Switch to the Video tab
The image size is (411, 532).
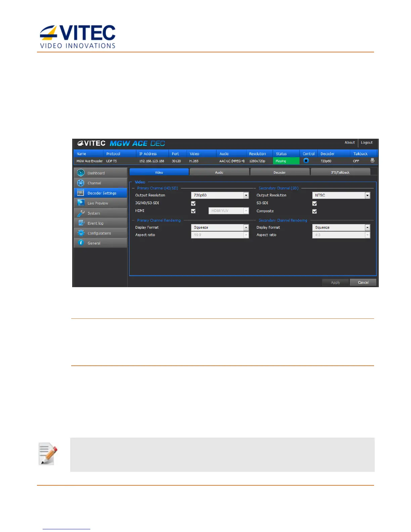click(159, 172)
